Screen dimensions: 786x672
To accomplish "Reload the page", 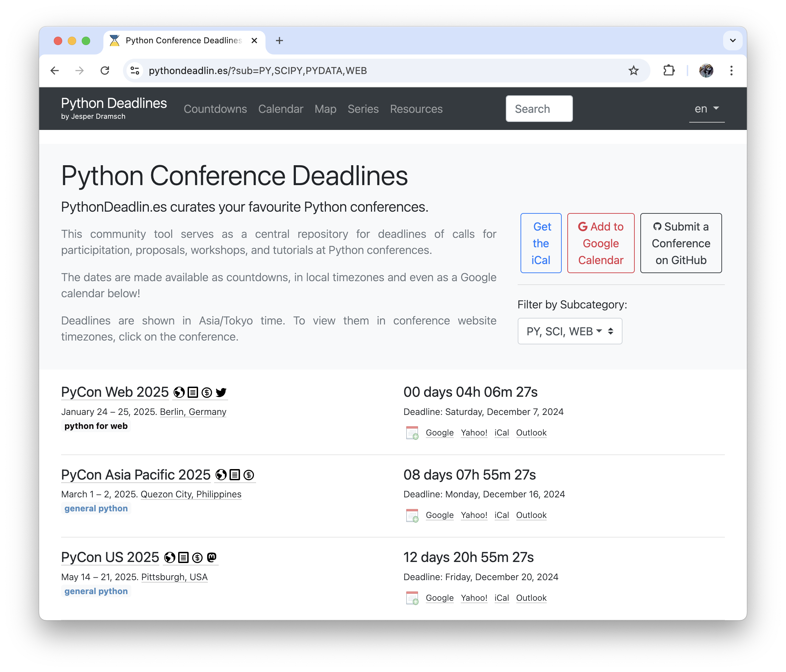I will 105,71.
